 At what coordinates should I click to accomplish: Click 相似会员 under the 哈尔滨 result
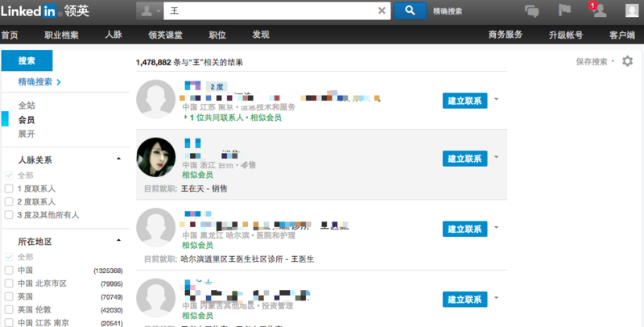tap(197, 245)
